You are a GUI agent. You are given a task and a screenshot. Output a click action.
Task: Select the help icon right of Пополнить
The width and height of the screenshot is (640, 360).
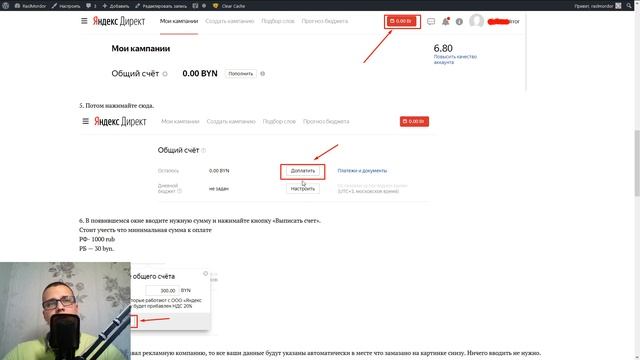point(262,74)
